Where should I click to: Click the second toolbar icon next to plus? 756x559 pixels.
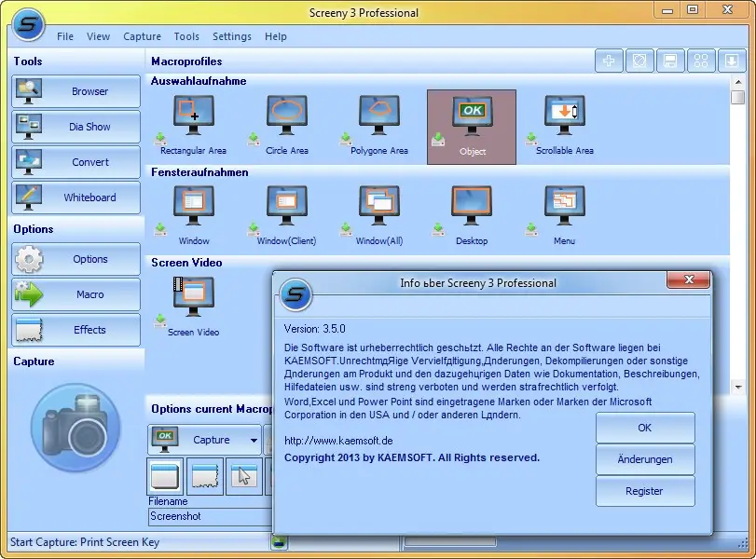639,61
